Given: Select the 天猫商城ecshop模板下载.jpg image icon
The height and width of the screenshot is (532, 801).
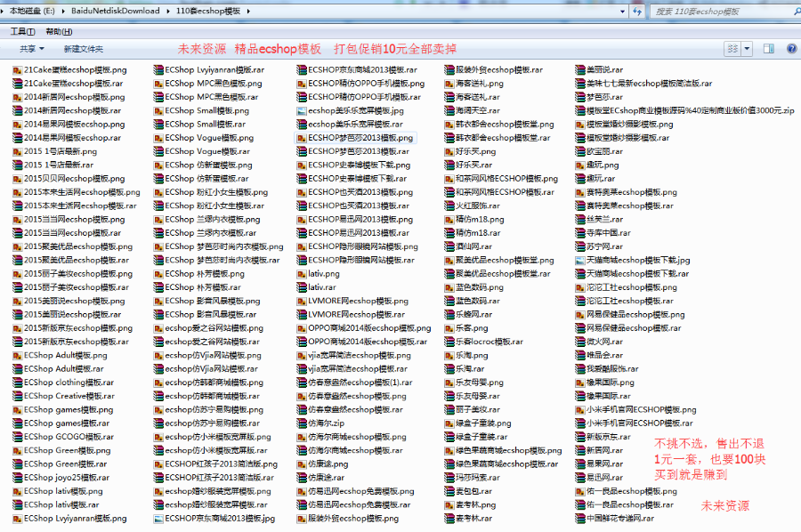Looking at the screenshot, I should (579, 261).
